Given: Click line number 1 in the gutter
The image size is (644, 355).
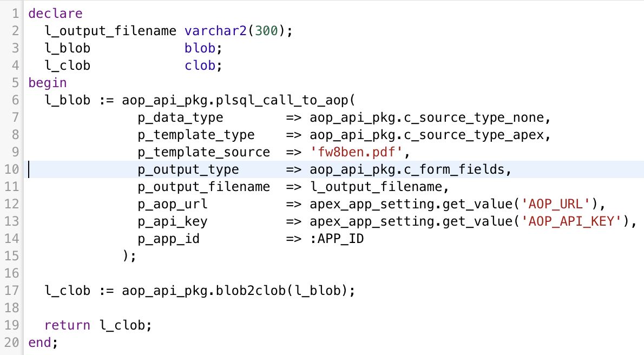Looking at the screenshot, I should point(16,14).
